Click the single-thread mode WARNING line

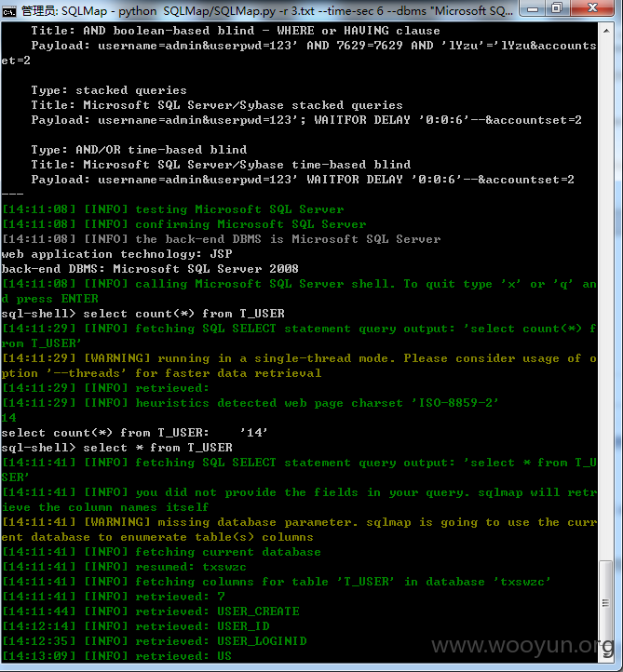pos(299,366)
